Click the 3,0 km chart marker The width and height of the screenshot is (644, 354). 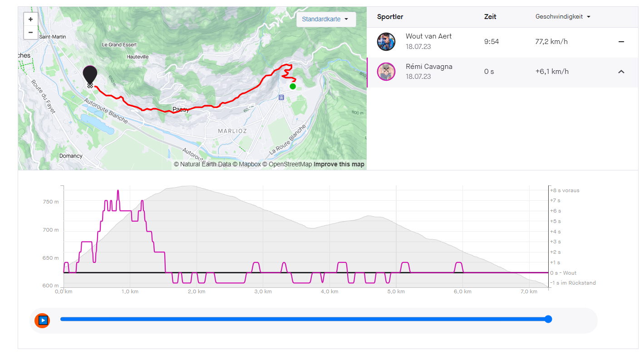click(263, 291)
